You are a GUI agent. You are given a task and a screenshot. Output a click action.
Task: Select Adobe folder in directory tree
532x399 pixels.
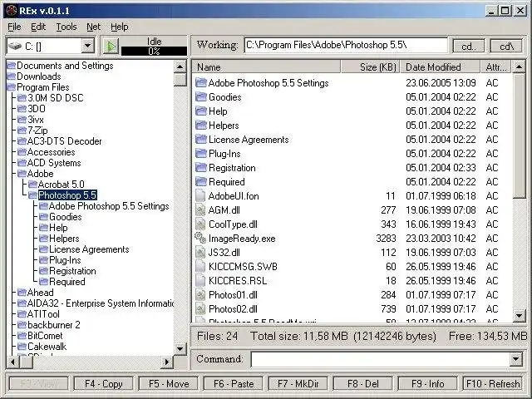click(x=40, y=174)
